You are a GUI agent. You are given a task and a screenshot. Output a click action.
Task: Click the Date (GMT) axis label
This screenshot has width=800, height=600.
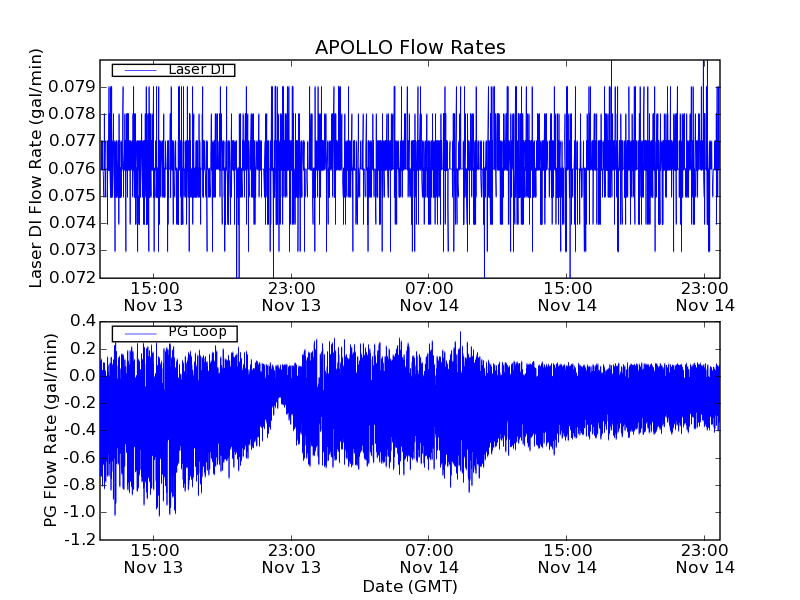click(x=410, y=586)
